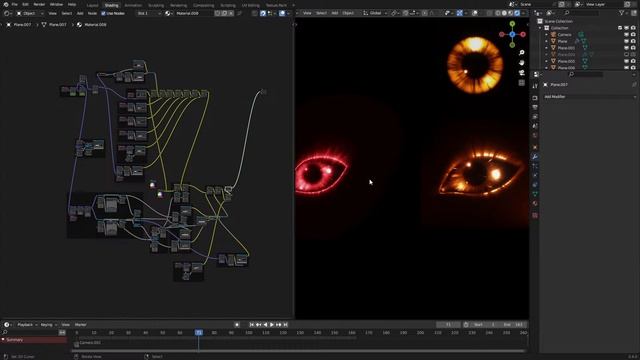
Task: Toggle auto keying record button
Action: pos(237,324)
